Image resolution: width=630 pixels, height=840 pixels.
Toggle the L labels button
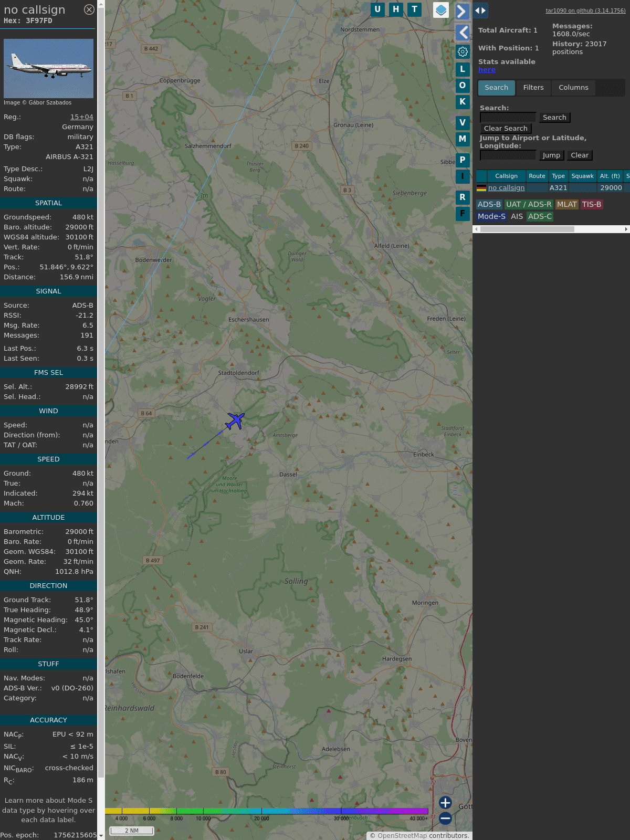tap(463, 69)
